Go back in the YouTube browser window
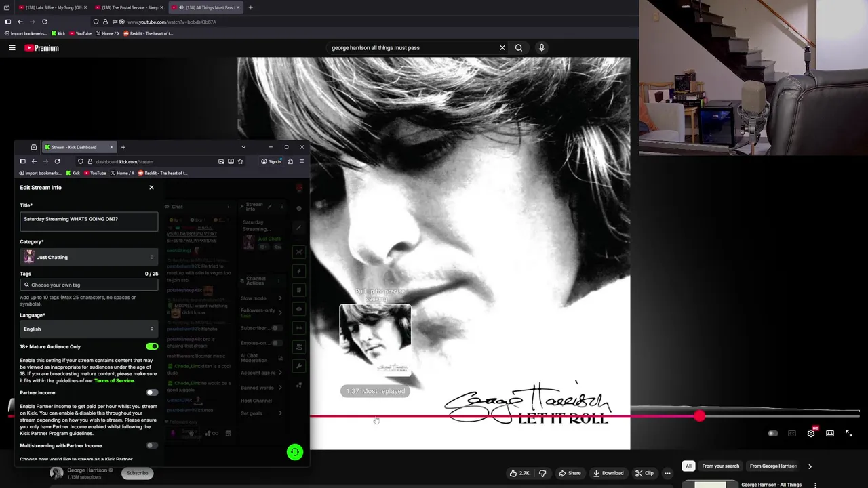The width and height of the screenshot is (868, 488). click(20, 22)
